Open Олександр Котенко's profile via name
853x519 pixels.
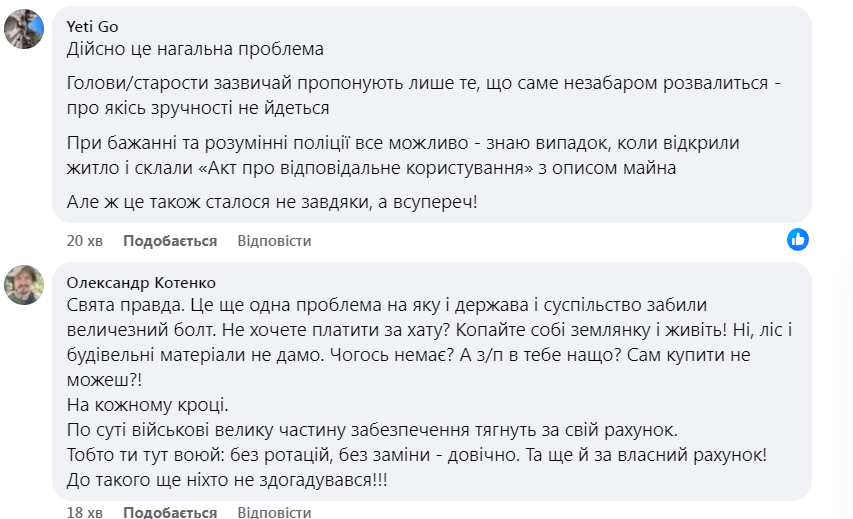[140, 283]
